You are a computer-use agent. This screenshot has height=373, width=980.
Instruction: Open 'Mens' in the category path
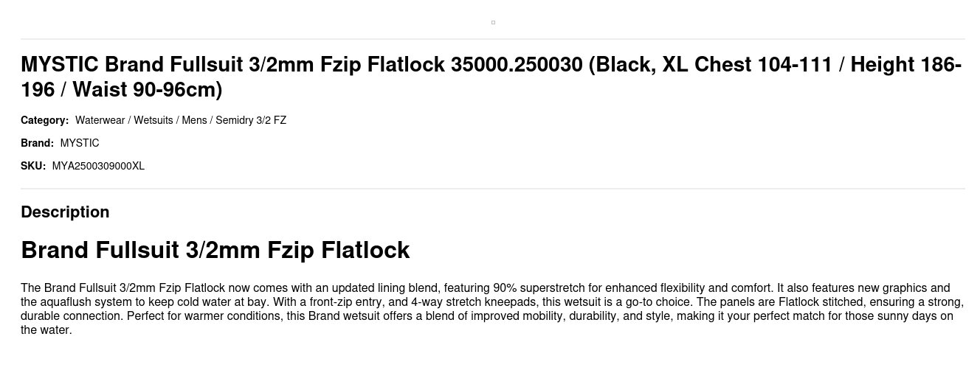tap(194, 120)
